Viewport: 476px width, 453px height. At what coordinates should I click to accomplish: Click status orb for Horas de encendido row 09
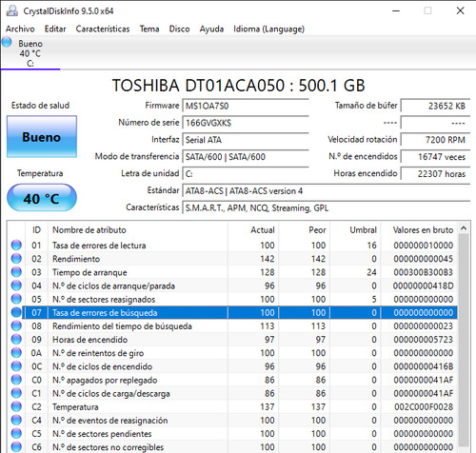(x=16, y=339)
